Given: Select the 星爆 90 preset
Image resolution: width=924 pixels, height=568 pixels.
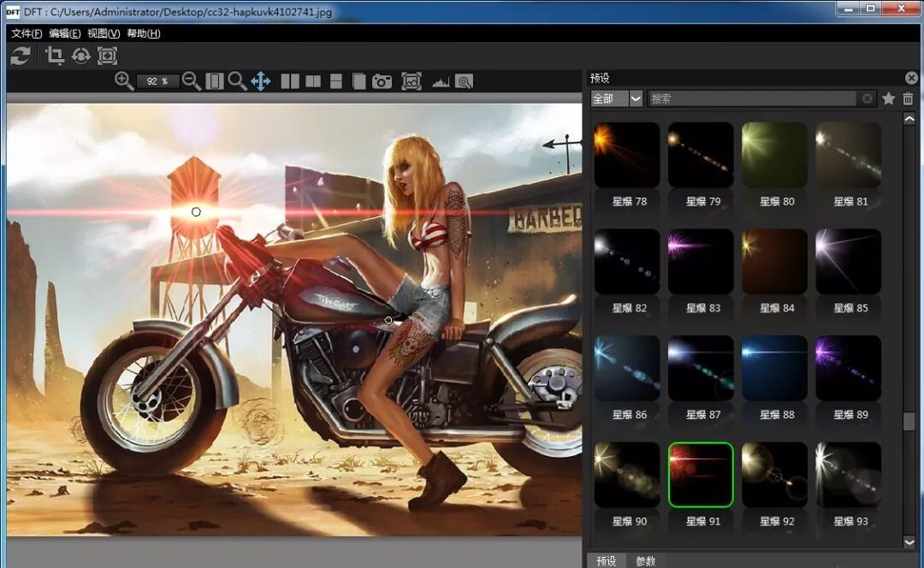Looking at the screenshot, I should (x=627, y=475).
